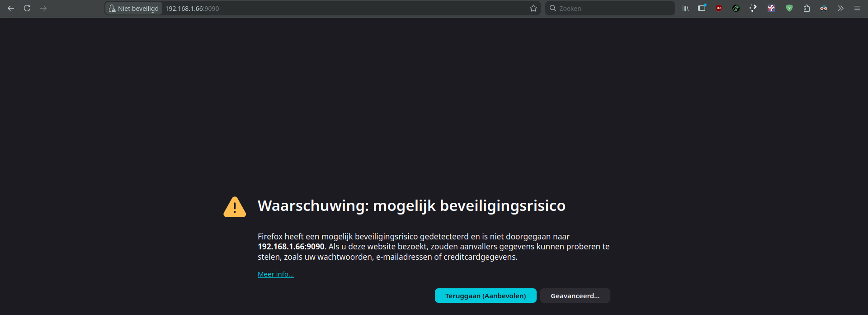Click the goggles face extension icon

click(824, 8)
